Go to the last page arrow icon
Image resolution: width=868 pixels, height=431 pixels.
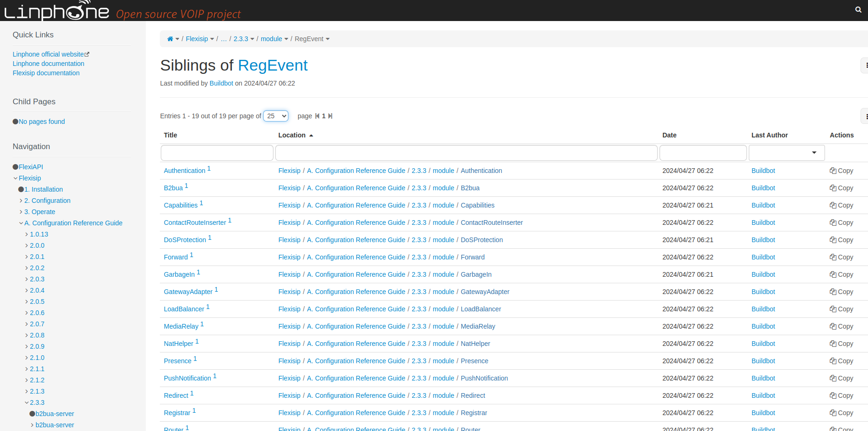pos(330,116)
